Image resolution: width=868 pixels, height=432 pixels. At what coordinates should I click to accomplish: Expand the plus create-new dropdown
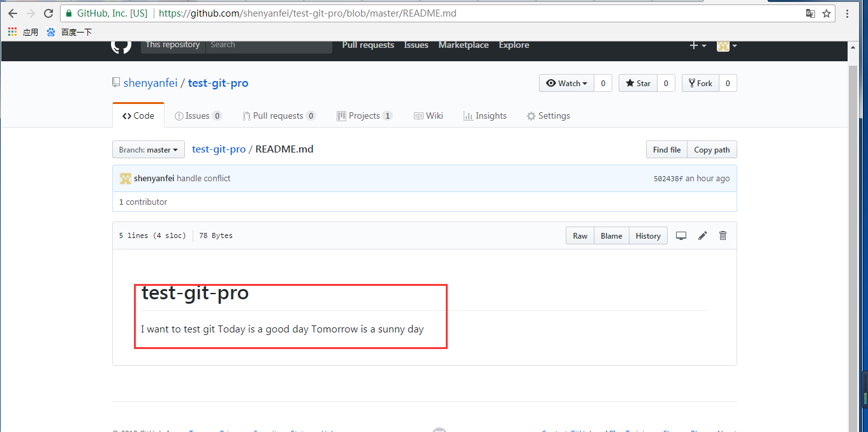698,45
